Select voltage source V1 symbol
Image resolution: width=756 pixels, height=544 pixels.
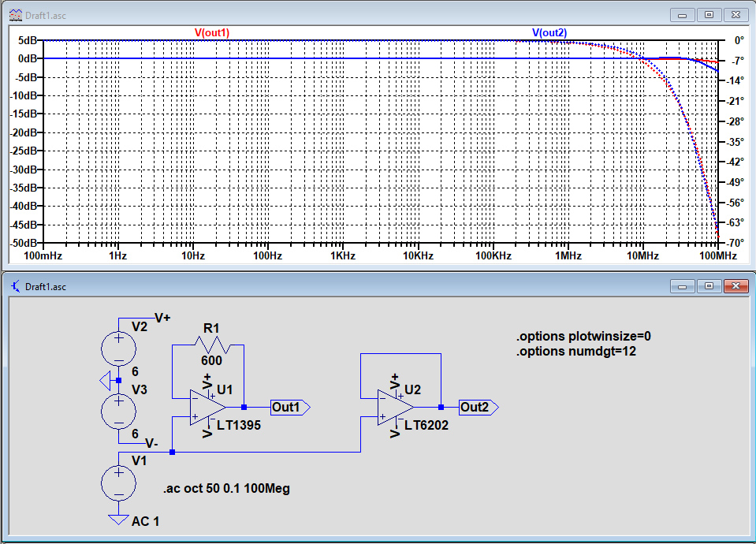[x=118, y=483]
